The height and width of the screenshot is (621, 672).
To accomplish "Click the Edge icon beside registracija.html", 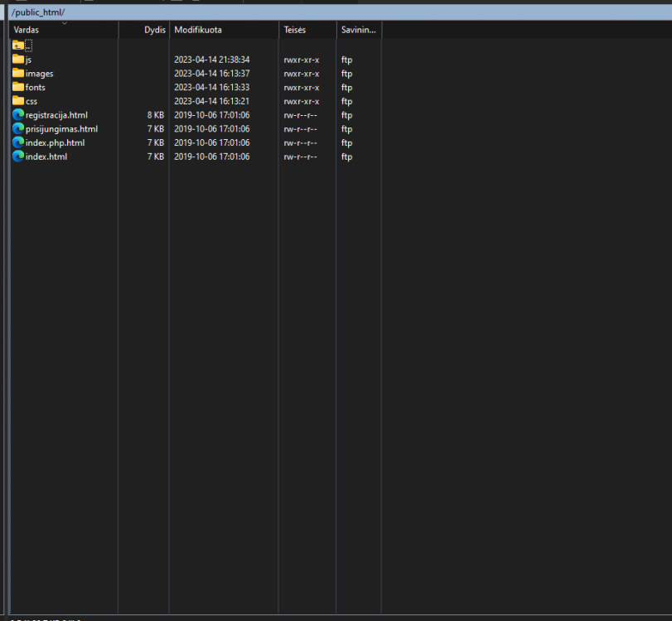I will tap(18, 115).
